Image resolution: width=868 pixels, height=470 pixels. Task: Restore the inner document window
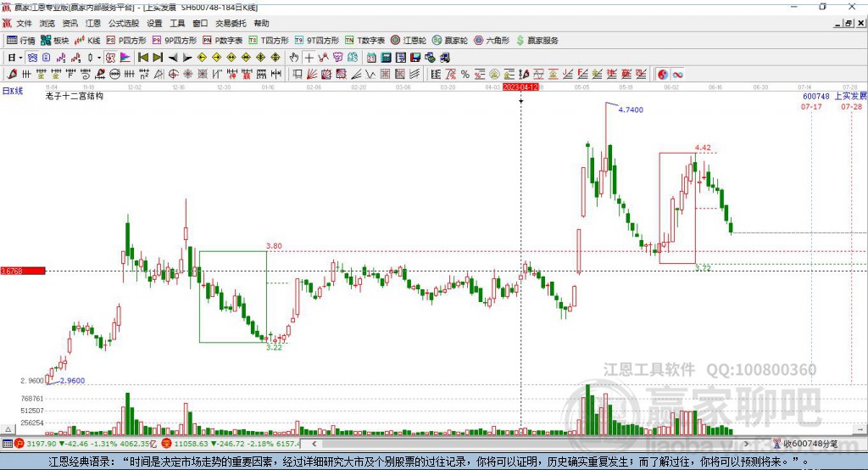pyautogui.click(x=849, y=23)
